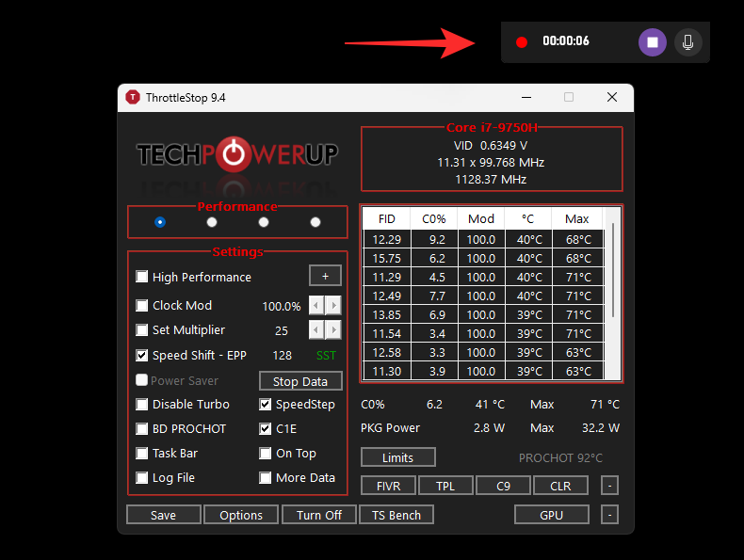Select the fourth Performance profile radio button

click(315, 222)
